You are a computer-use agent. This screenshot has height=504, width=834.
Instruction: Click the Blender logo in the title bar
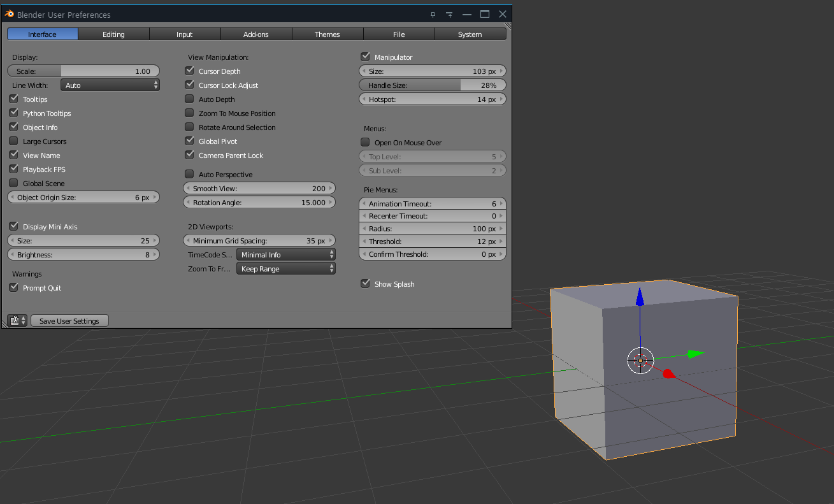coord(10,14)
